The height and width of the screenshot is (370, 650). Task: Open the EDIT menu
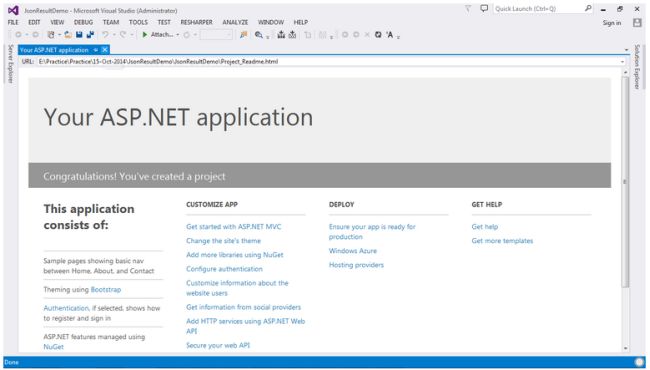34,22
